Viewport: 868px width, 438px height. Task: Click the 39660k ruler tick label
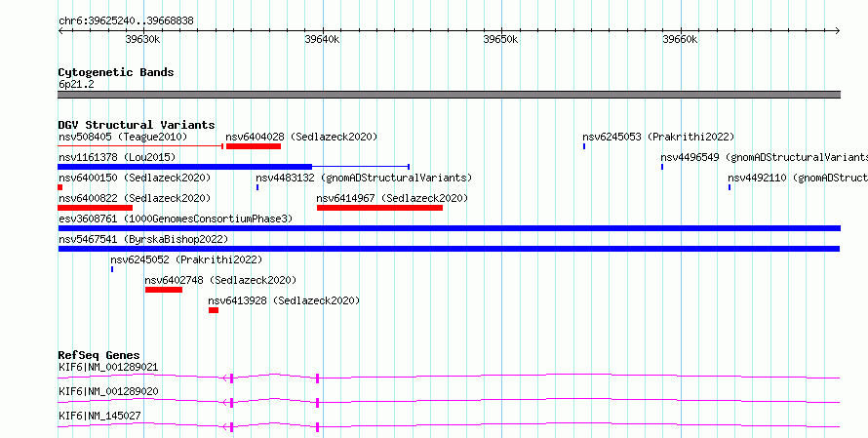tap(680, 39)
